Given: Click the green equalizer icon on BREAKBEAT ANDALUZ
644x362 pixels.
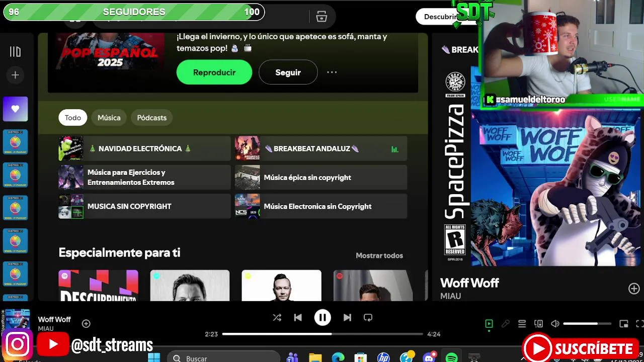Looking at the screenshot, I should [x=395, y=149].
